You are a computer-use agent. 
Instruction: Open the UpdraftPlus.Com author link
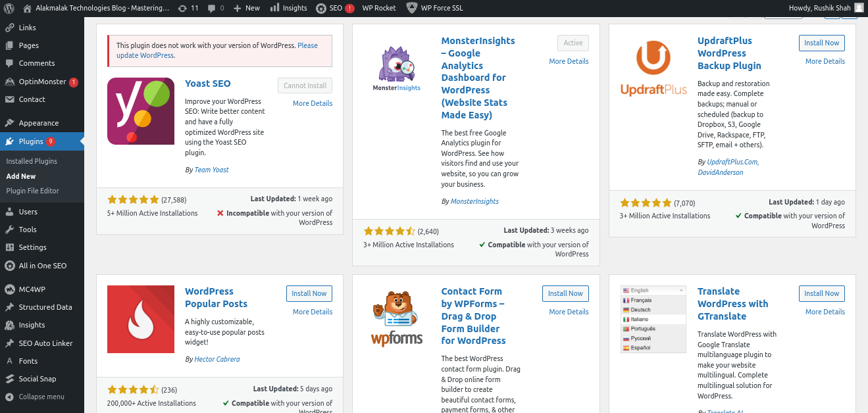(x=732, y=162)
